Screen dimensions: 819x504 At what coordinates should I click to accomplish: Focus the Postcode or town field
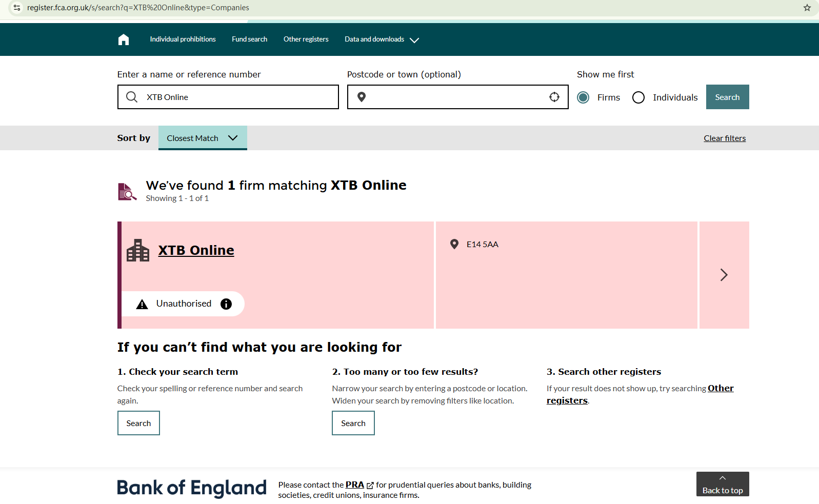coord(458,97)
